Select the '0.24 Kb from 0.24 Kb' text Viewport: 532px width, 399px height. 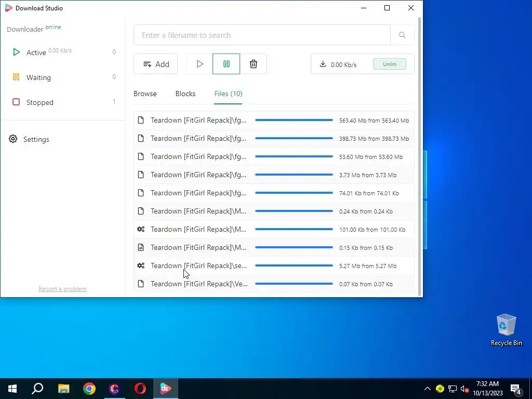366,211
